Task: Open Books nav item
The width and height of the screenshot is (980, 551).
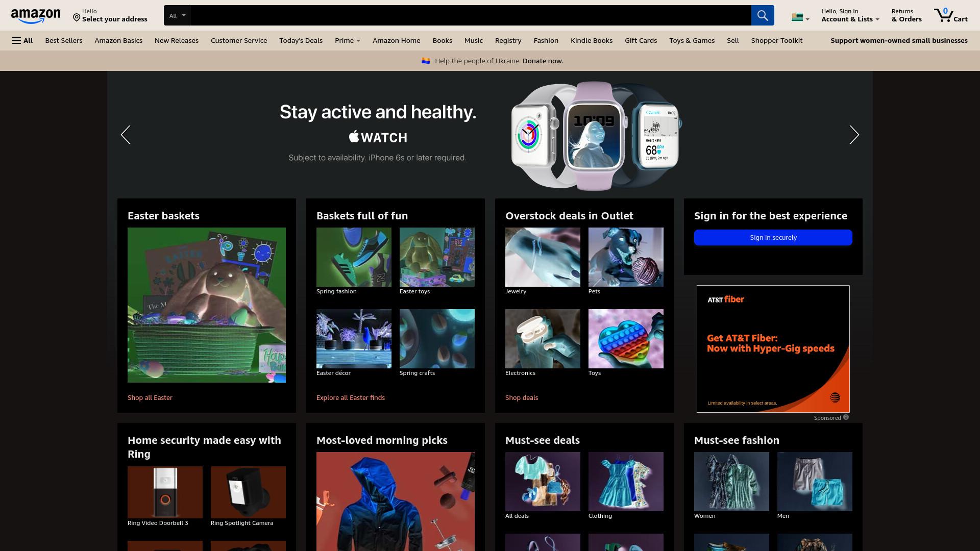Action: point(443,40)
